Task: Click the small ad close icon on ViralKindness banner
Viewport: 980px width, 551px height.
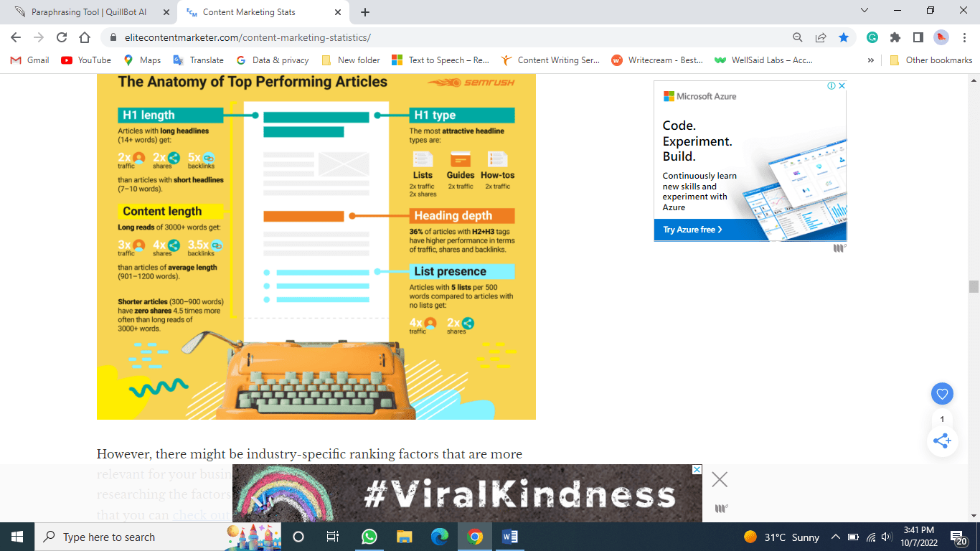Action: [x=697, y=469]
